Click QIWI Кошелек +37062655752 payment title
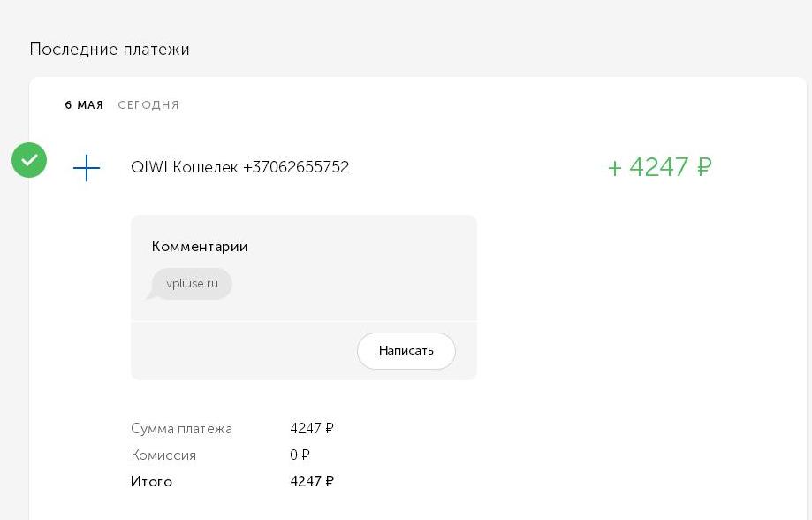Viewport: 812px width, 520px height. click(x=239, y=167)
